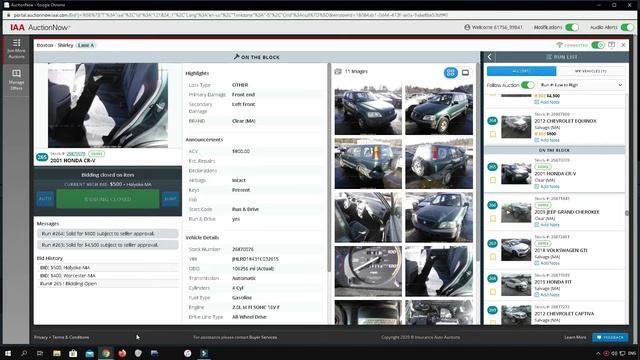Toggle the Follow Auction switch
640x360 pixels.
pos(528,85)
